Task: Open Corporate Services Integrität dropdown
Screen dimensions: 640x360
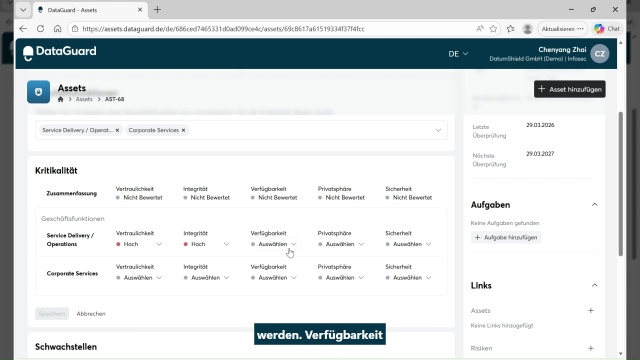Action: pos(206,278)
